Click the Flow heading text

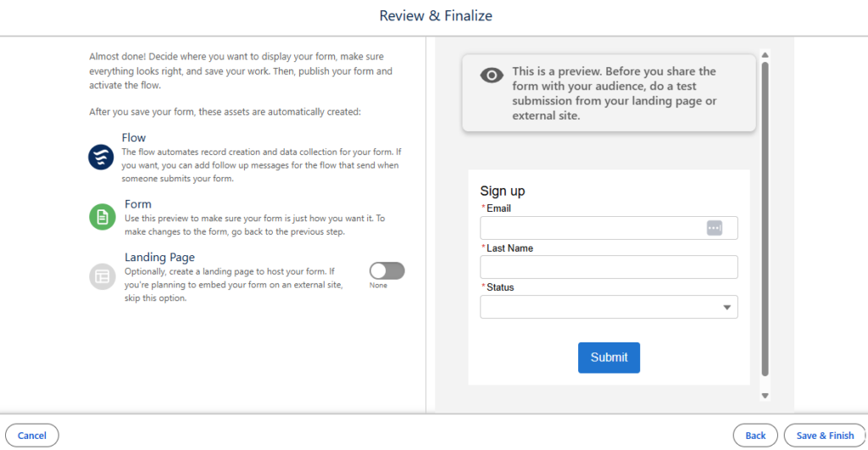click(x=134, y=138)
